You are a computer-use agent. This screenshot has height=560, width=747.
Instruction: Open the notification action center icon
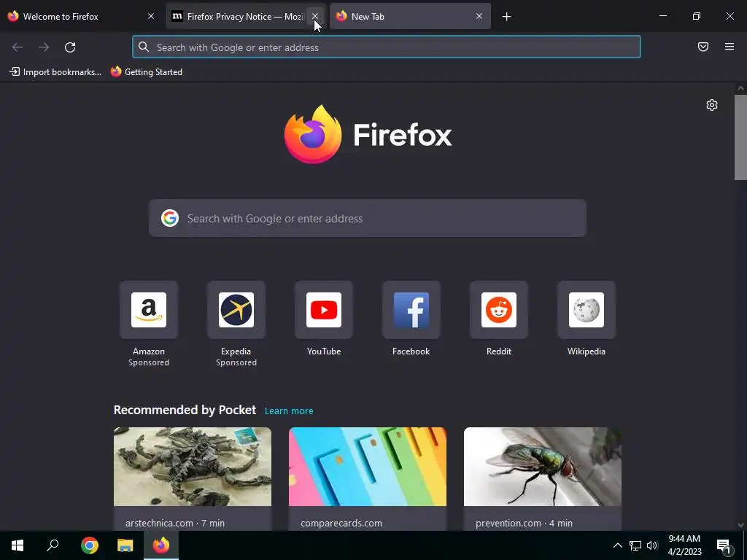[x=724, y=545]
